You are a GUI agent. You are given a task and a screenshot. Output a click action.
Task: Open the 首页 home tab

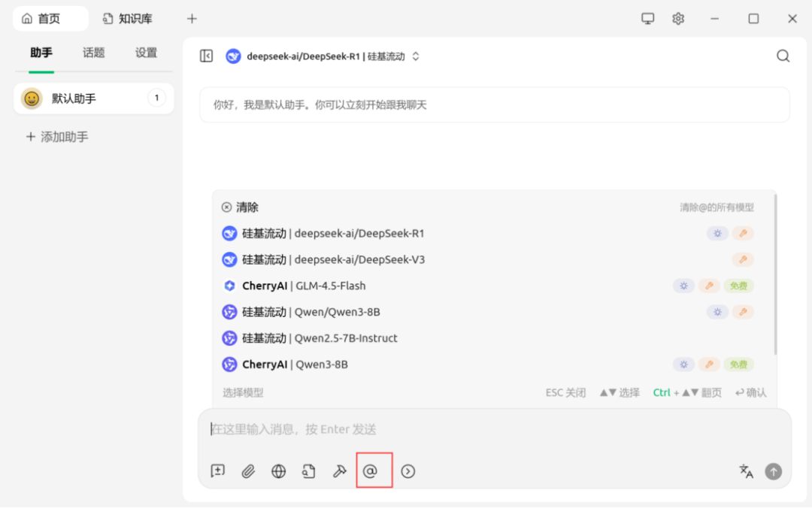pyautogui.click(x=50, y=19)
